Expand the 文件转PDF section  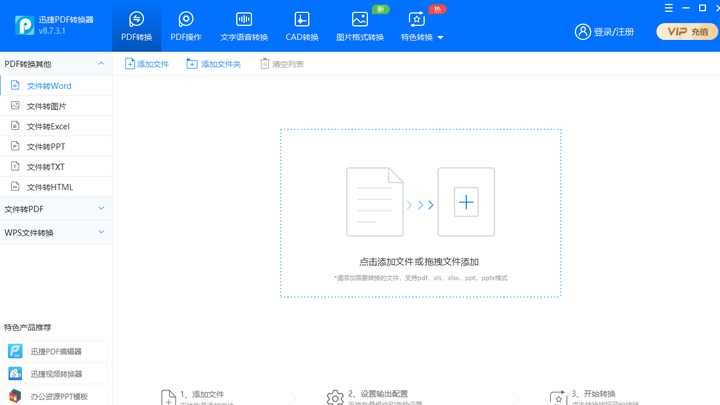[x=56, y=209]
